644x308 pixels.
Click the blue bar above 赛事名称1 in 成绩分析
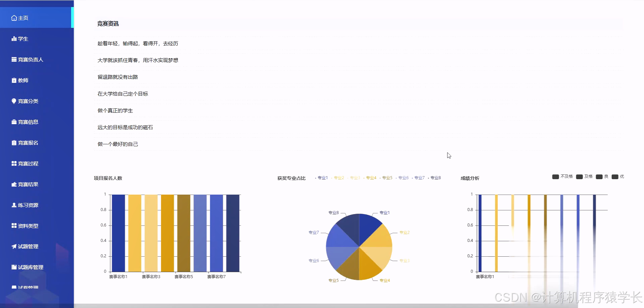pyautogui.click(x=480, y=233)
